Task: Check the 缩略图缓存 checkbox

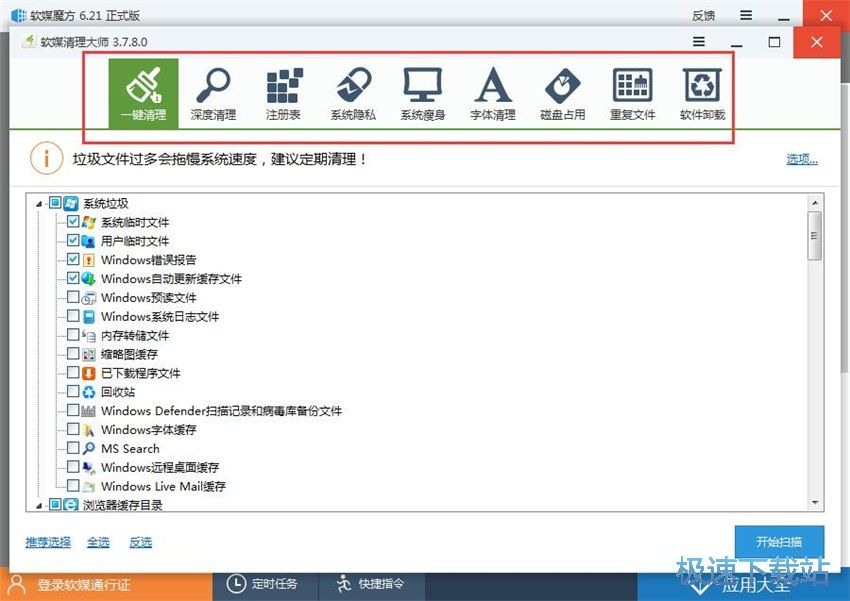Action: pyautogui.click(x=73, y=353)
